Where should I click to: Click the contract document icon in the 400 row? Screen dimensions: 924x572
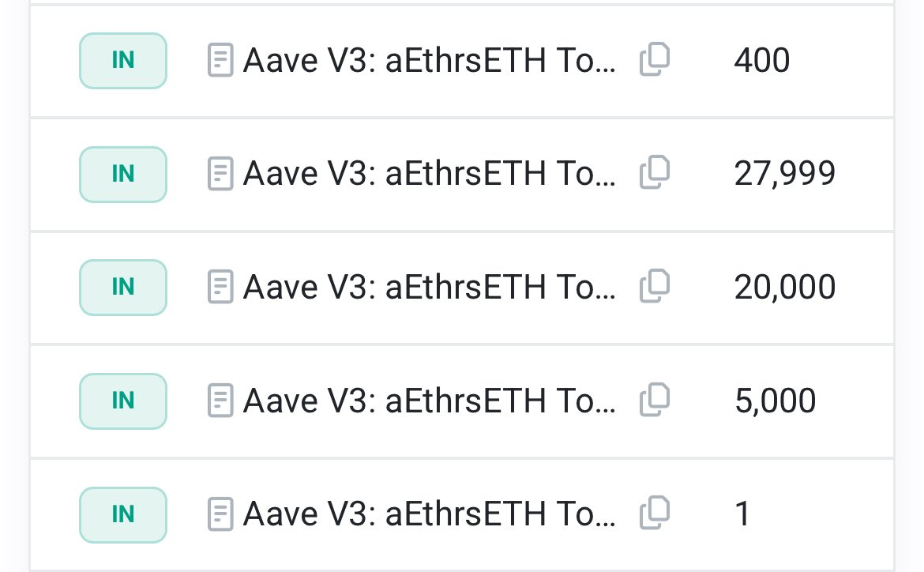[x=220, y=61]
